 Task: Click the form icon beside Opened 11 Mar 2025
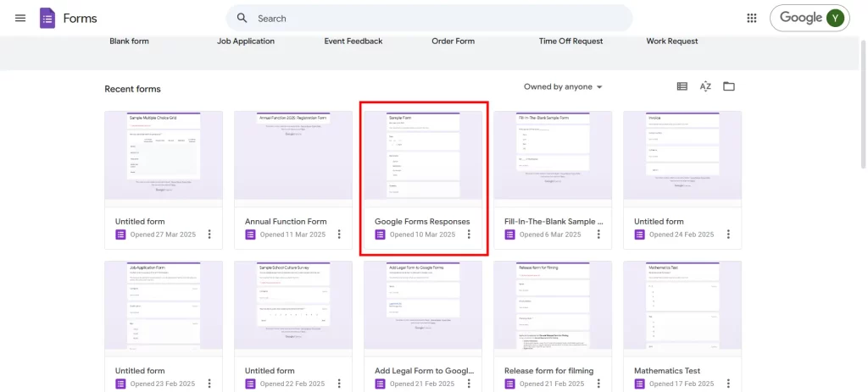(x=250, y=235)
